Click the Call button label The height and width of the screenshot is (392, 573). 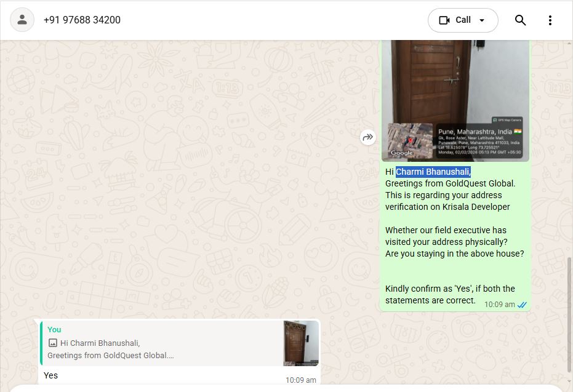463,20
